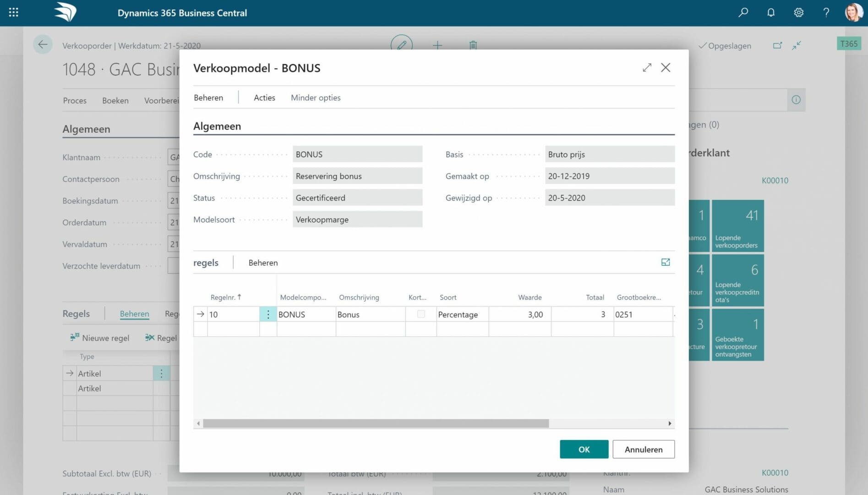Click the Grootboekrekening cell 0251
Viewport: 868px width, 495px height.
pos(643,314)
